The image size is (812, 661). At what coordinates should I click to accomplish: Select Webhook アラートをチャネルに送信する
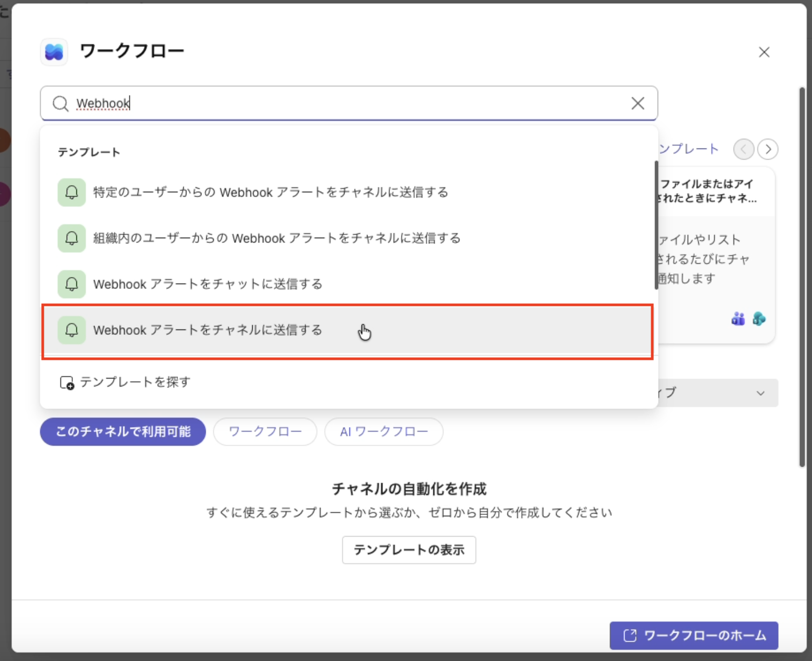tap(348, 330)
